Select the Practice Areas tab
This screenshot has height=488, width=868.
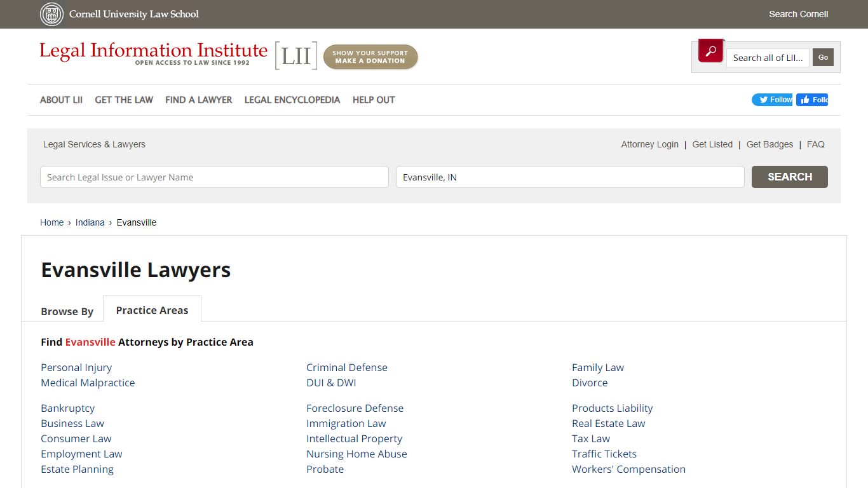152,310
